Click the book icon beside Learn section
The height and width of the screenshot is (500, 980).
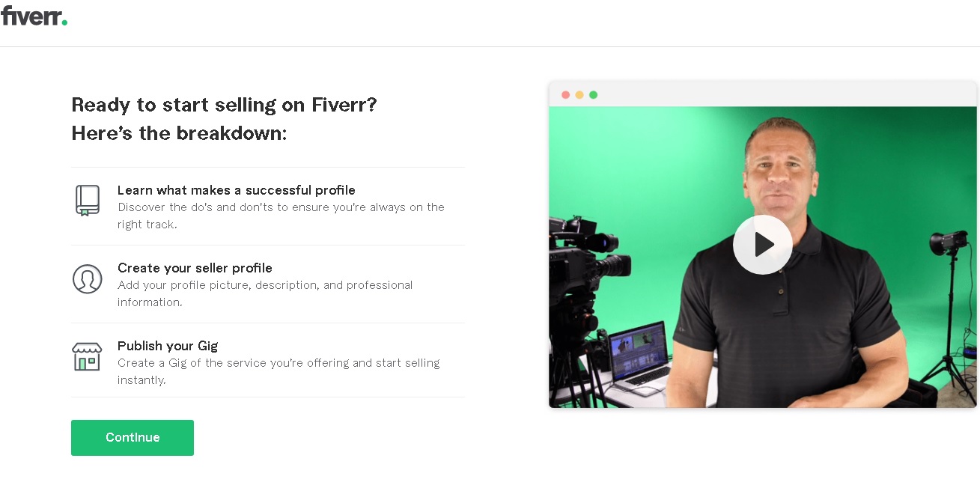tap(88, 201)
